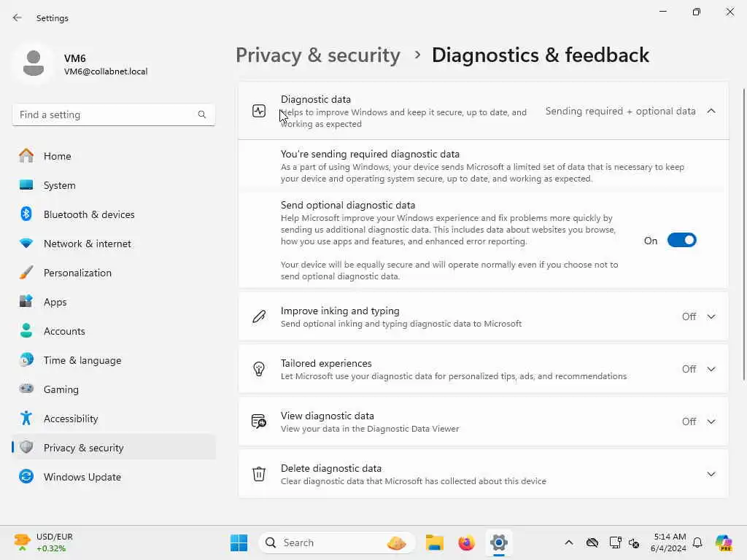This screenshot has width=747, height=560.
Task: Click the Time & language globe icon
Action: click(26, 359)
